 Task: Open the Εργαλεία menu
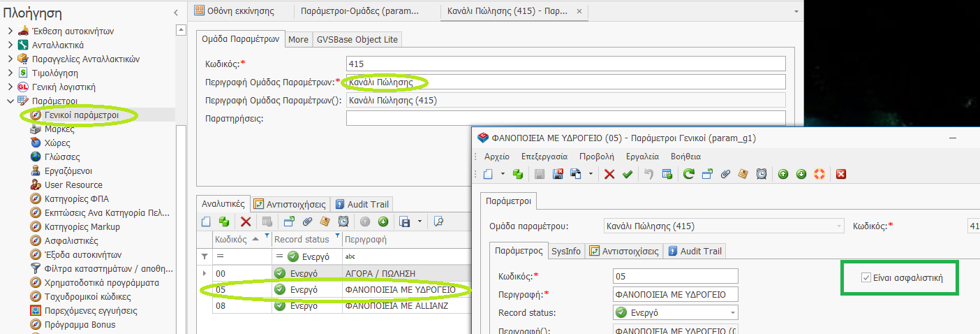point(642,156)
